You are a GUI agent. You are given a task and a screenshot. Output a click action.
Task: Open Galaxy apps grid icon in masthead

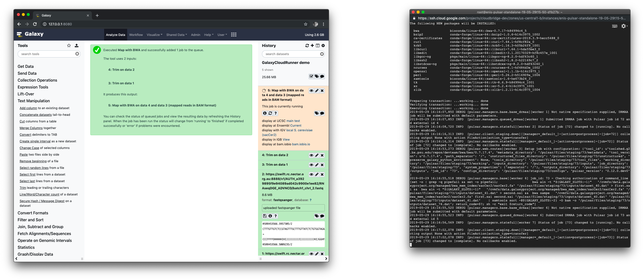(234, 34)
